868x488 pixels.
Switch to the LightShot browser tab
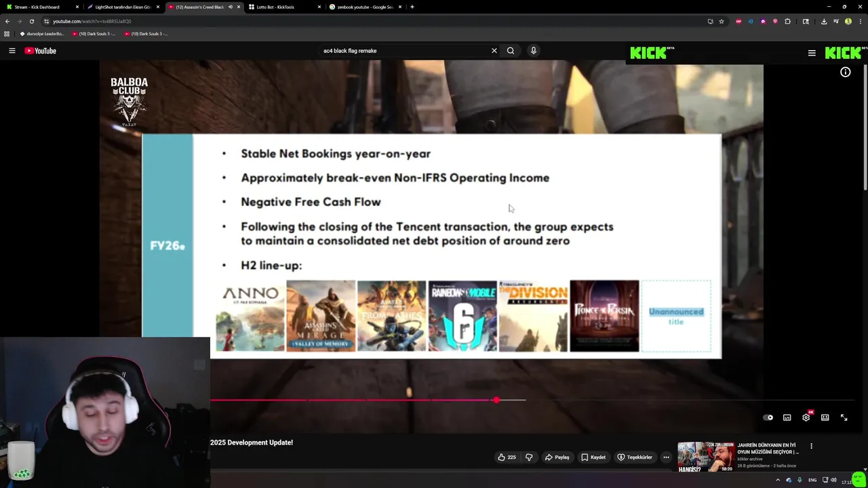coord(122,7)
